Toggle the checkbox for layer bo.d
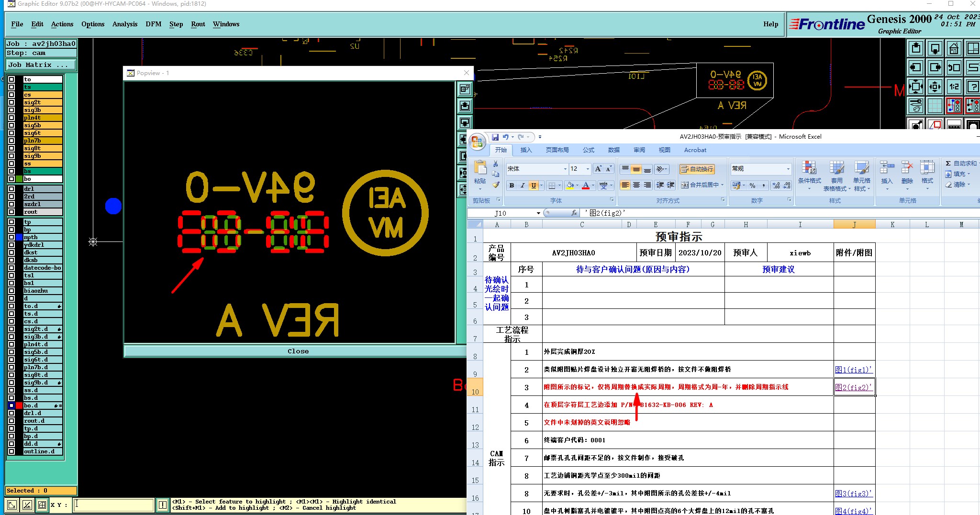980x515 pixels. [11, 405]
